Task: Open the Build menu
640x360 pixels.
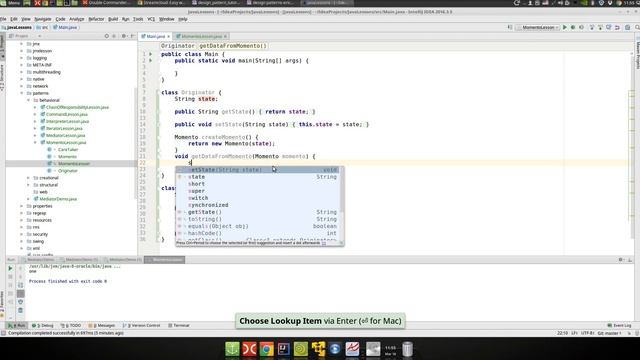Action: point(113,19)
